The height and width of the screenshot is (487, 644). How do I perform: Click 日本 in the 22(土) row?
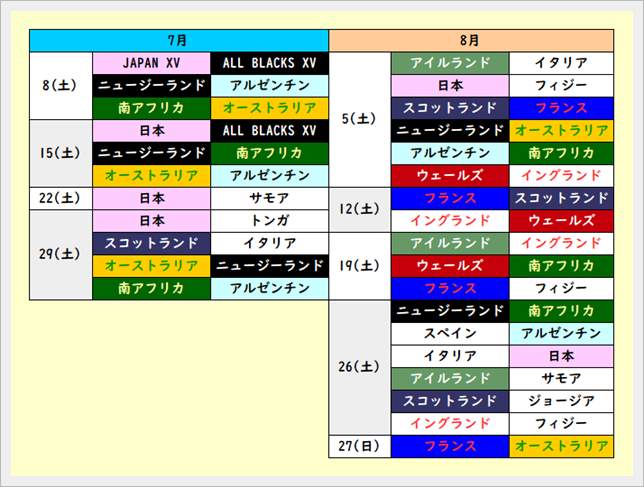[151, 198]
